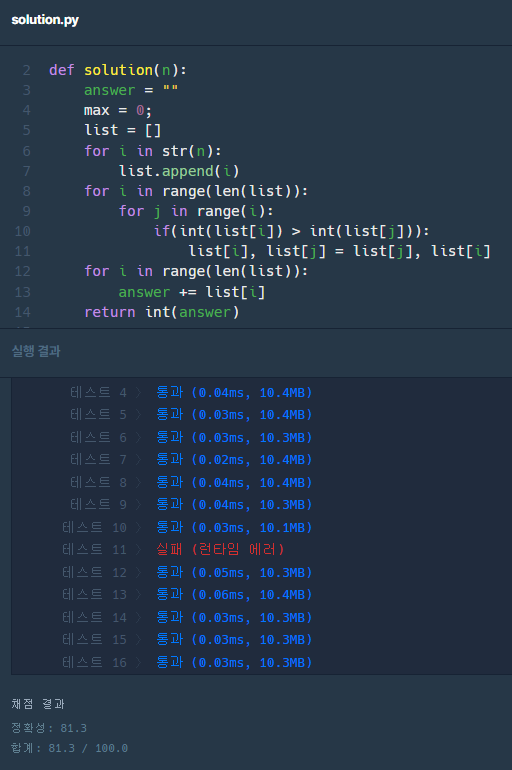
Task: Click the 'answer = ""' code line
Action: tap(131, 90)
